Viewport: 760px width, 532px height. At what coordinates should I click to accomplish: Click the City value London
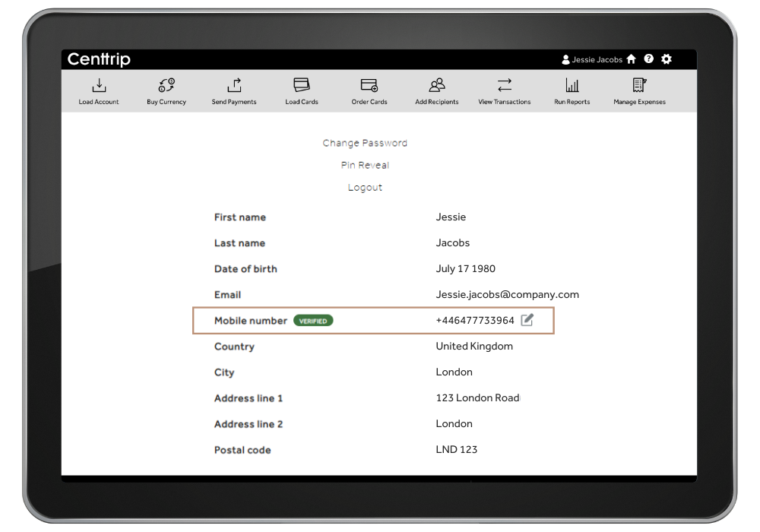pos(454,372)
